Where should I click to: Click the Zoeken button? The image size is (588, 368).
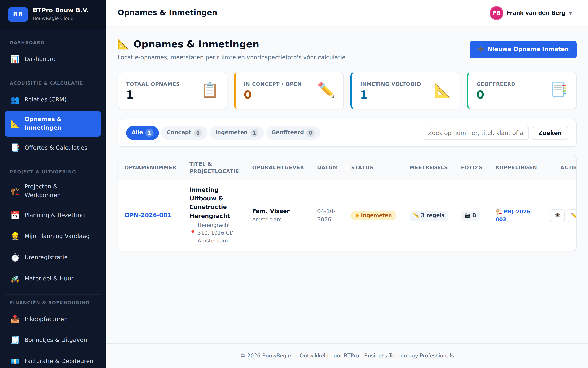(x=550, y=133)
